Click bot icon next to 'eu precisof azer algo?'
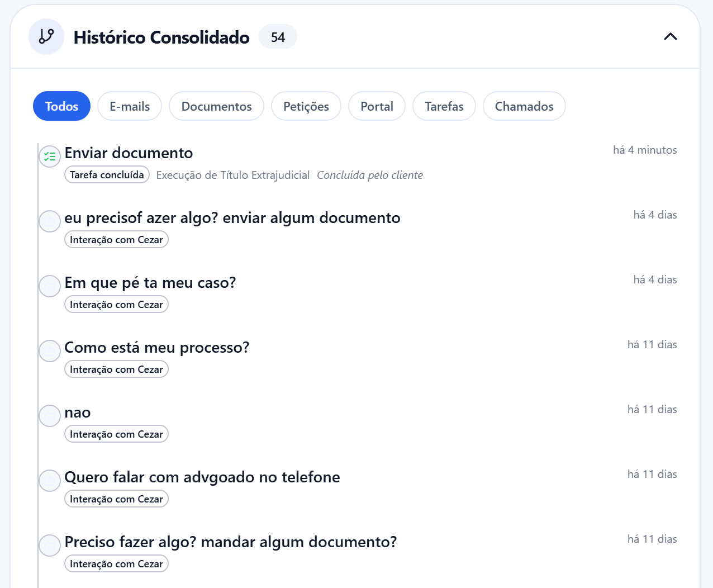Viewport: 713px width, 588px height. pos(50,221)
